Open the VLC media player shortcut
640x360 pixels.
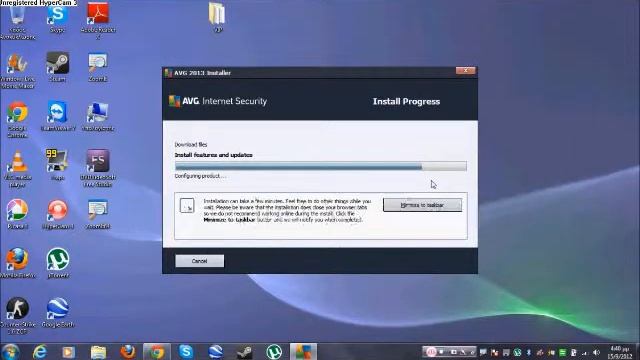pyautogui.click(x=17, y=169)
